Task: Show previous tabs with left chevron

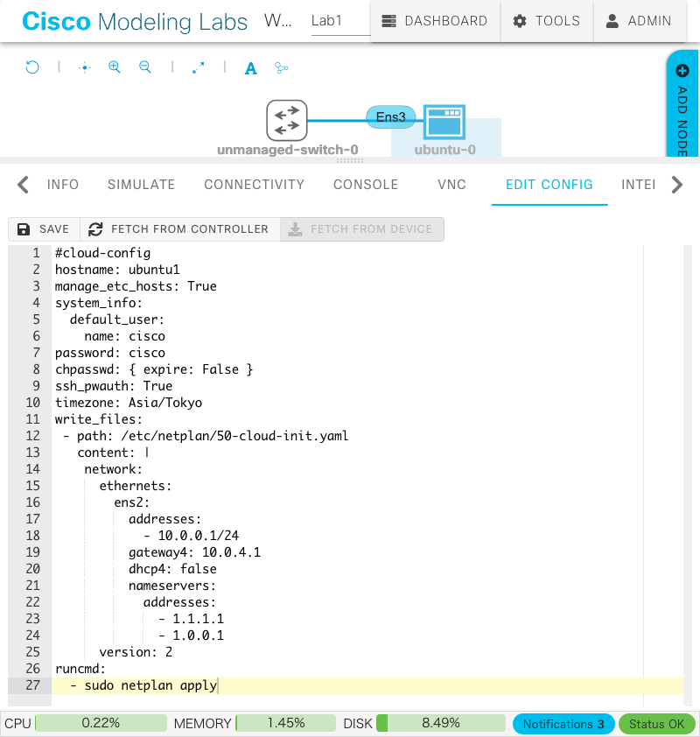Action: point(23,185)
